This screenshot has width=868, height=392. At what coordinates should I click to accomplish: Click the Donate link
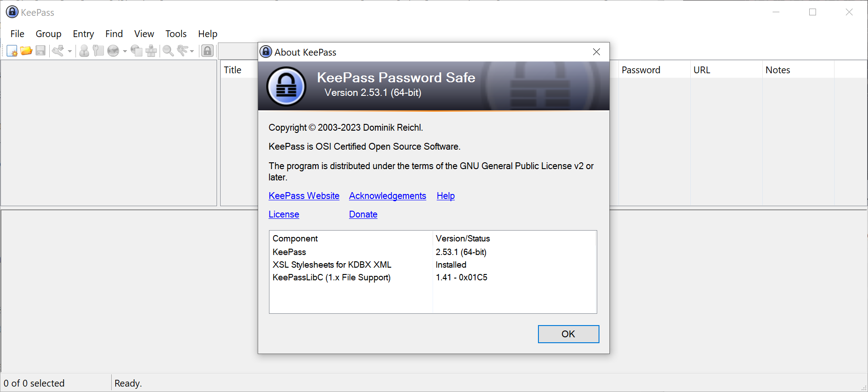[363, 214]
